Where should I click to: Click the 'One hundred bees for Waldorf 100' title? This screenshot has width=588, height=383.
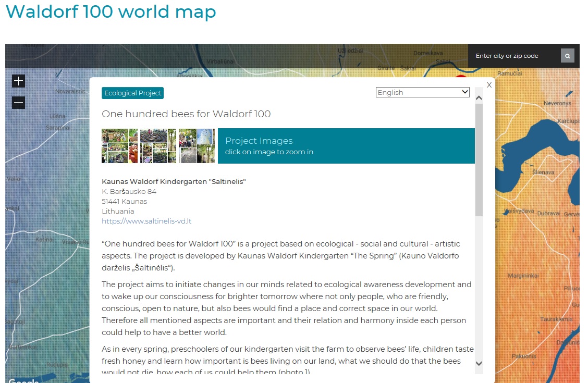(x=186, y=114)
